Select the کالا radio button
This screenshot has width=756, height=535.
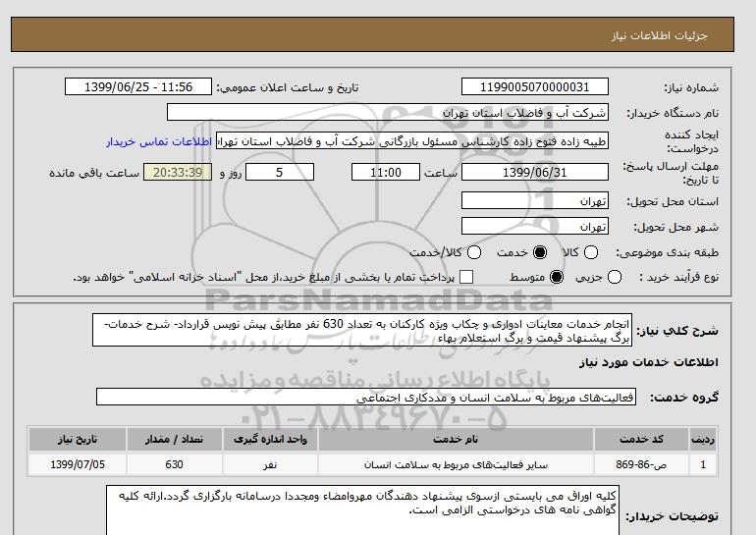click(591, 252)
